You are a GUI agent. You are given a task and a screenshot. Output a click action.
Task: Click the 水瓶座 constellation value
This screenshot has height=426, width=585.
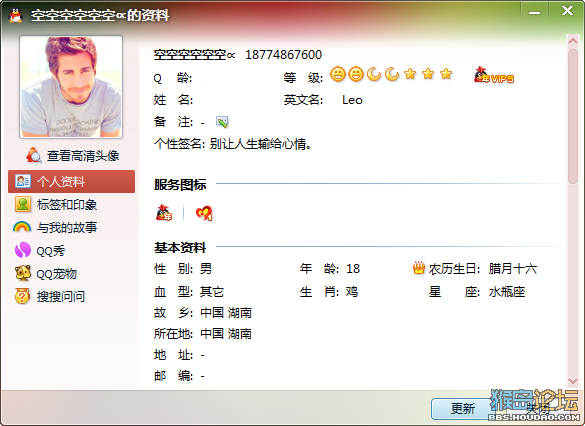tap(507, 292)
